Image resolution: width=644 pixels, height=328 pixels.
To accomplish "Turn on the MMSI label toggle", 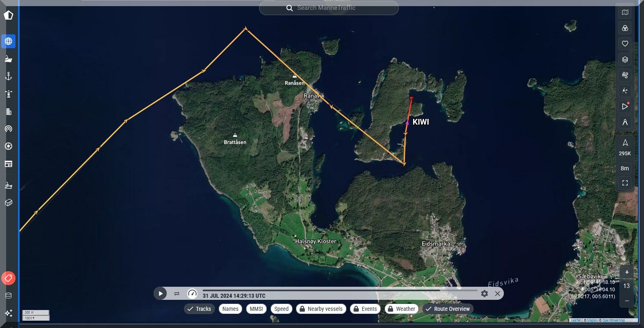I will pyautogui.click(x=256, y=309).
